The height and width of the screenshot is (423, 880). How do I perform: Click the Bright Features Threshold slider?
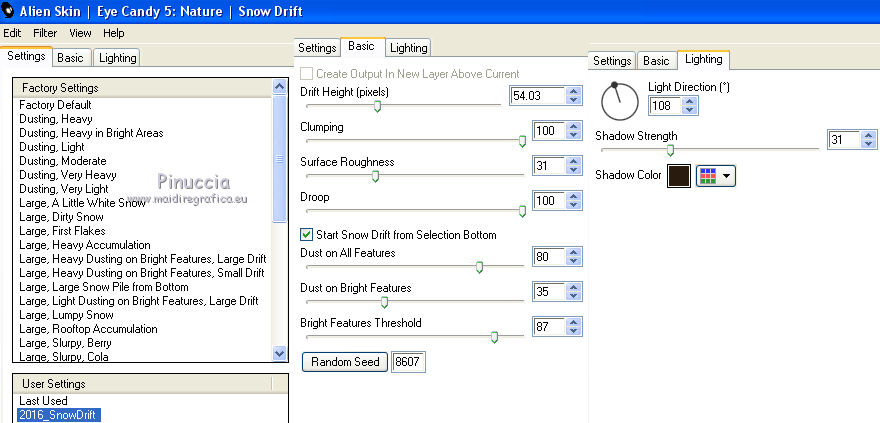(494, 337)
